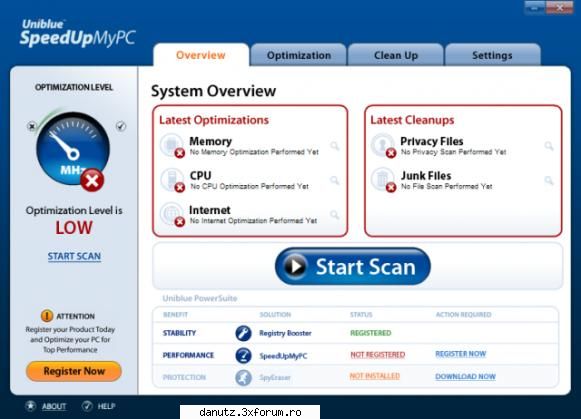Click magnifier icon next to Privacy Files
581x419 pixels.
tap(549, 146)
